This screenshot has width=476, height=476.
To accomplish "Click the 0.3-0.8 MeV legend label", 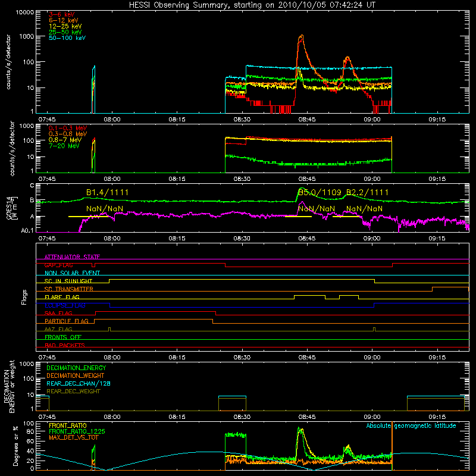I will point(68,134).
